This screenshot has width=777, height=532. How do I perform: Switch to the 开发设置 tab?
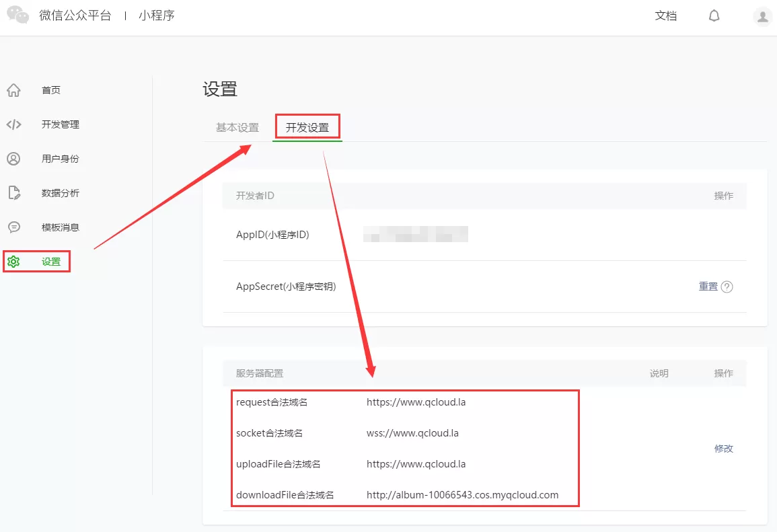307,127
